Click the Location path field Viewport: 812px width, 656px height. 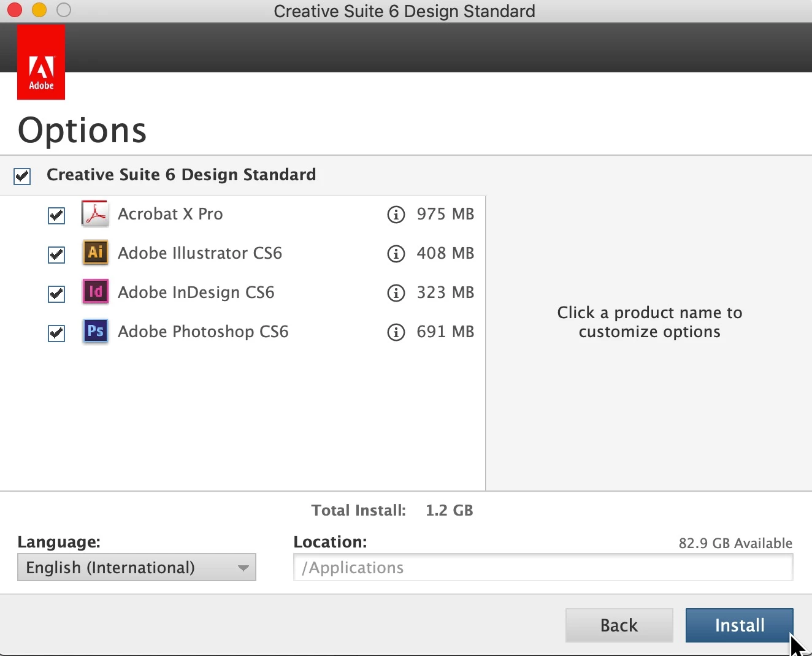tap(543, 567)
